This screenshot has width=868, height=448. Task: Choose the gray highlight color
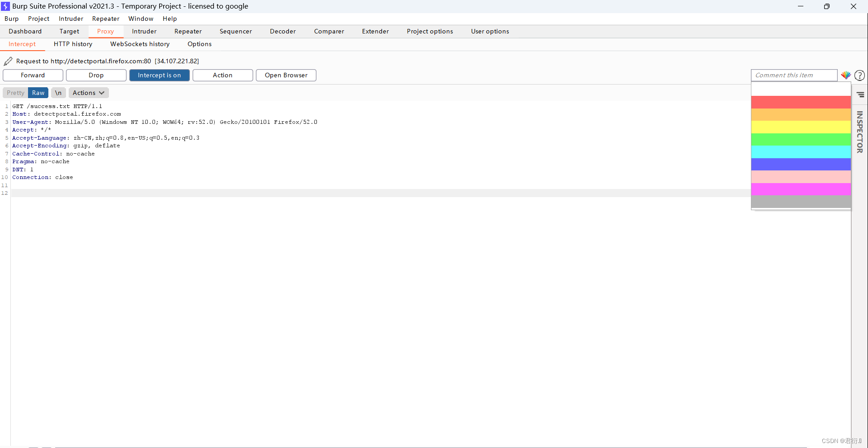tap(801, 202)
